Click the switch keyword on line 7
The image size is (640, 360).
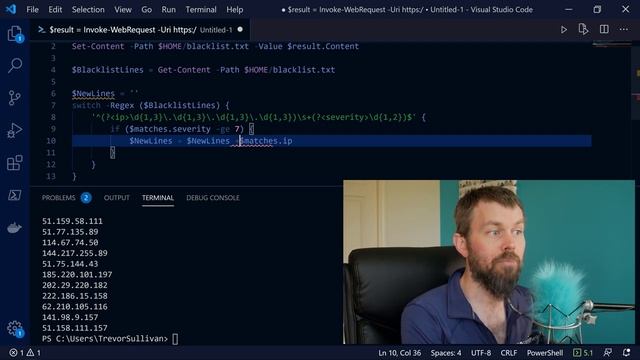86,105
